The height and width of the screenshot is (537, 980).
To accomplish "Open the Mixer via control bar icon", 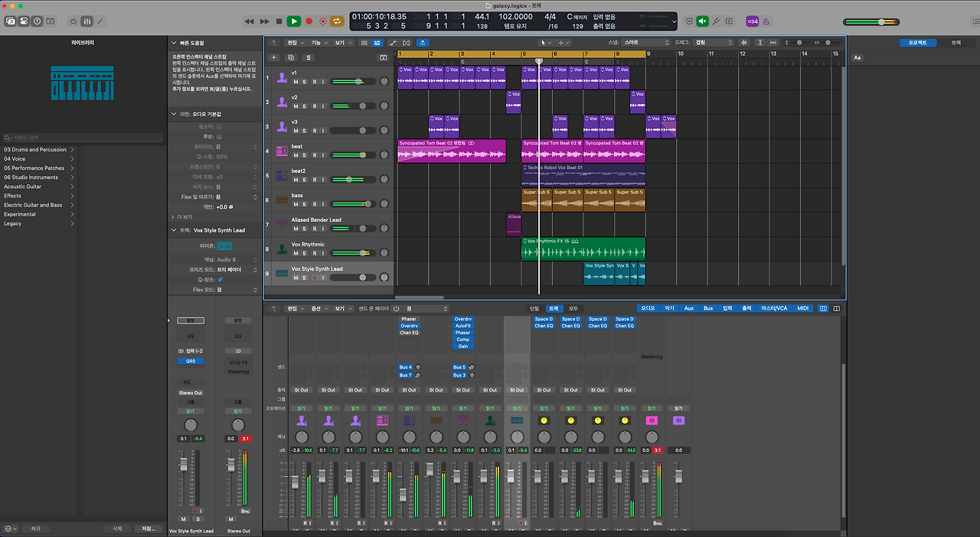I will [87, 21].
